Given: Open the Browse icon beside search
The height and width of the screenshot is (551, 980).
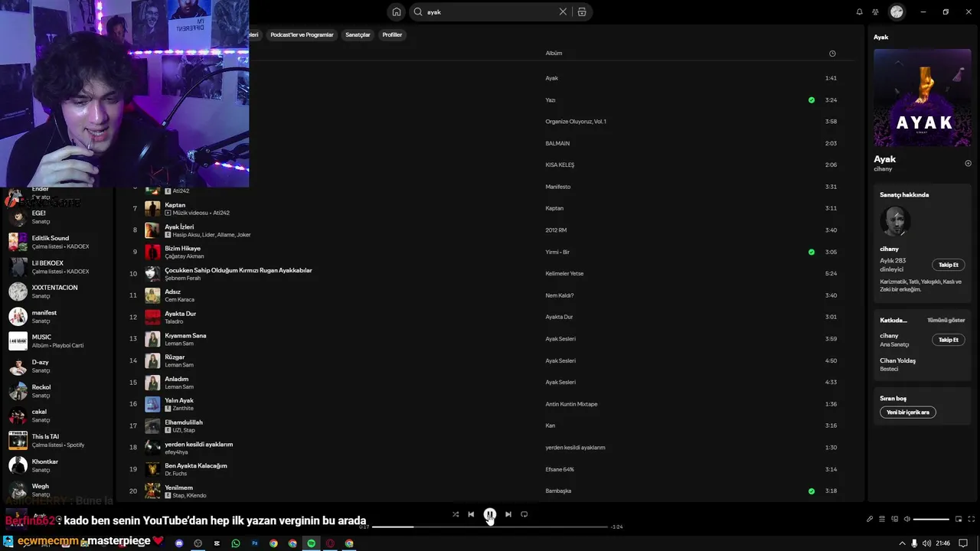Looking at the screenshot, I should 582,12.
